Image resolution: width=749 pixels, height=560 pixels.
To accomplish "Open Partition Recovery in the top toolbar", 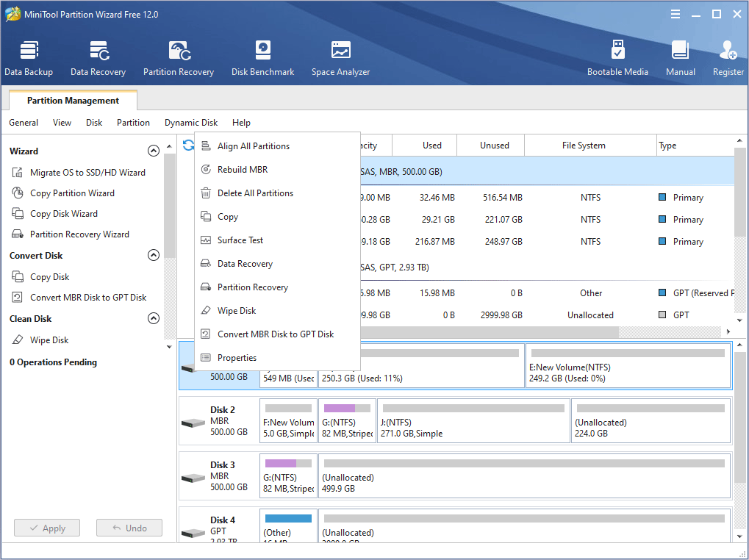I will [179, 58].
